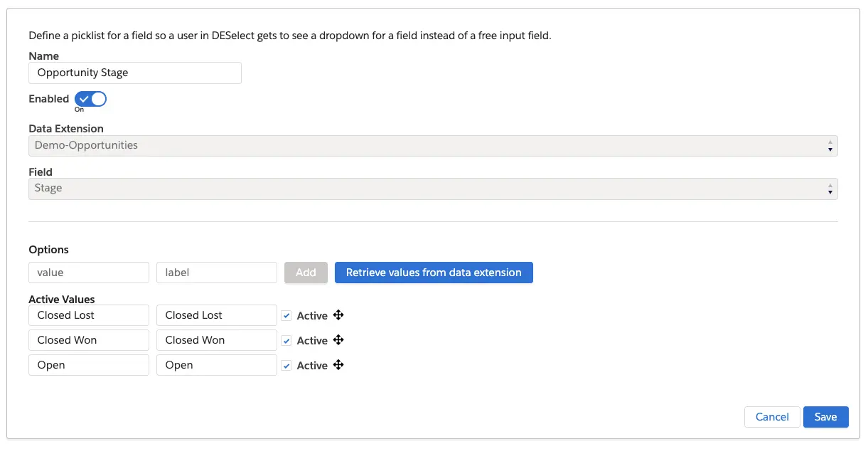
Task: Save the picklist
Action: pyautogui.click(x=825, y=417)
